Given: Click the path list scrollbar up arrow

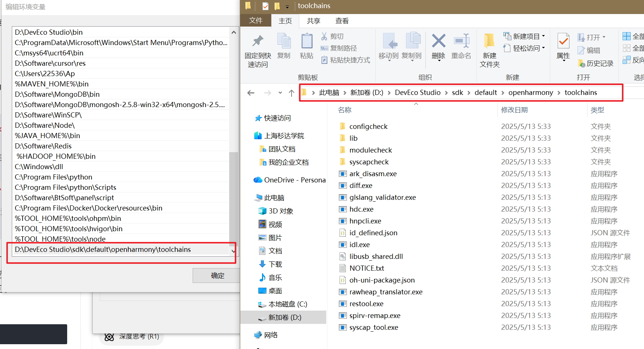Looking at the screenshot, I should [x=234, y=32].
